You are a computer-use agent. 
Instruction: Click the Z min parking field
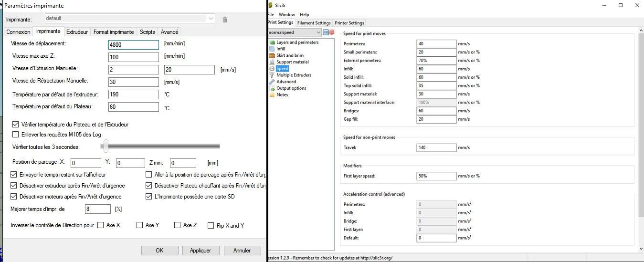183,163
